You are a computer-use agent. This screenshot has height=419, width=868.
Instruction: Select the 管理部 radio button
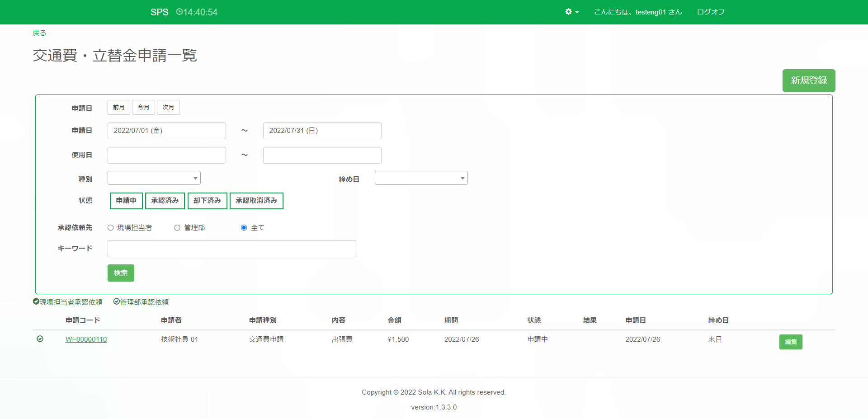[x=177, y=228]
